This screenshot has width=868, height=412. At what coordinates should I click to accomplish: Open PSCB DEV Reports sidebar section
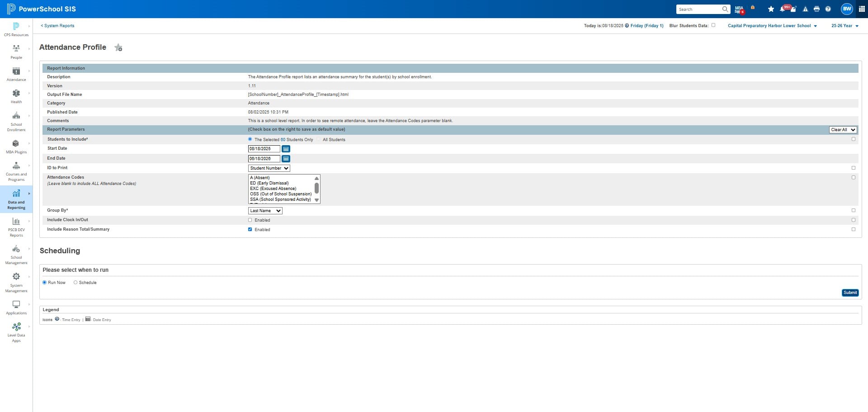coord(16,227)
